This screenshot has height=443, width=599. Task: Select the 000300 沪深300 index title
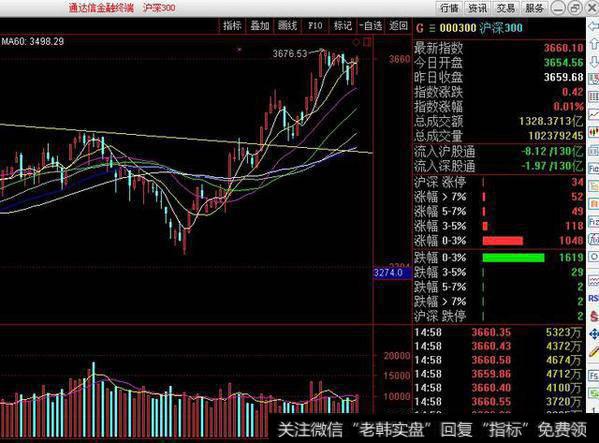click(x=481, y=28)
